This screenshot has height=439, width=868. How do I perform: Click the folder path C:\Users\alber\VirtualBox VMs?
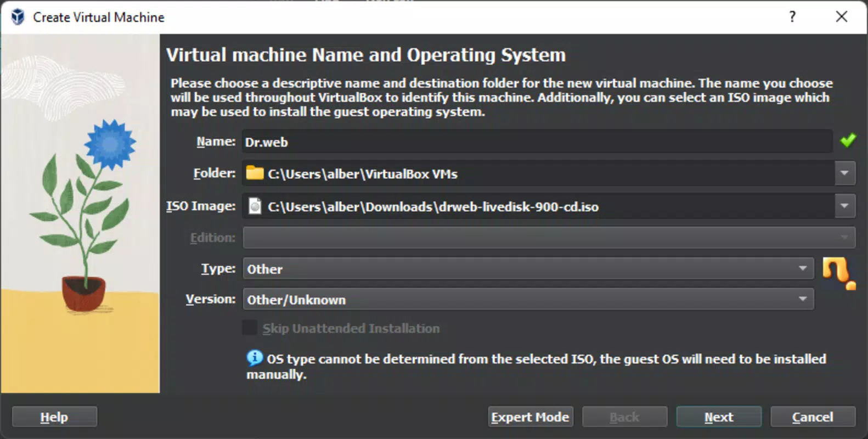363,174
